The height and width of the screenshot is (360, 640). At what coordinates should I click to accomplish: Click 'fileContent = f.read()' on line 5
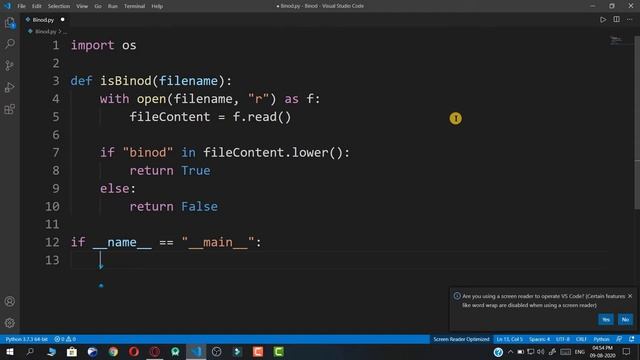click(210, 117)
